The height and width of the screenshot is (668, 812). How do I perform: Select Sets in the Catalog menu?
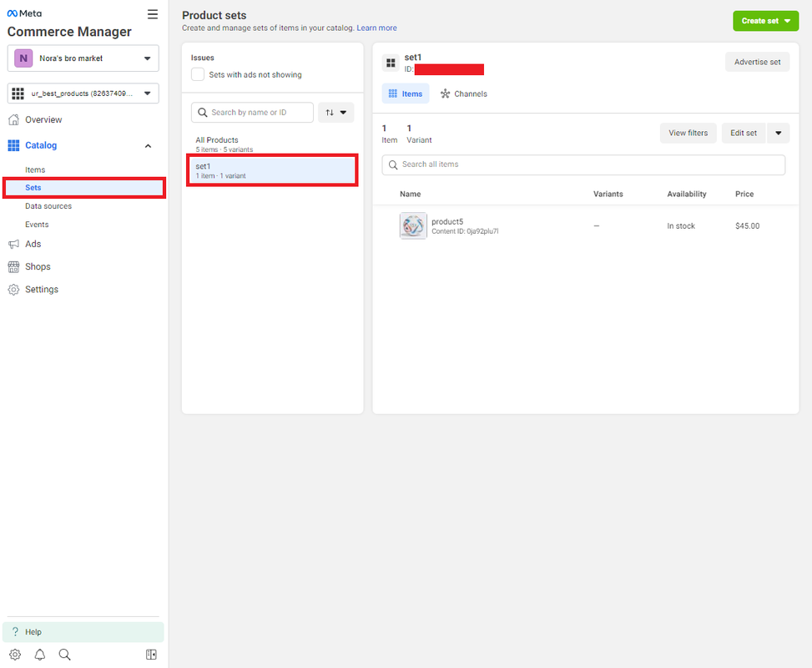[84, 188]
